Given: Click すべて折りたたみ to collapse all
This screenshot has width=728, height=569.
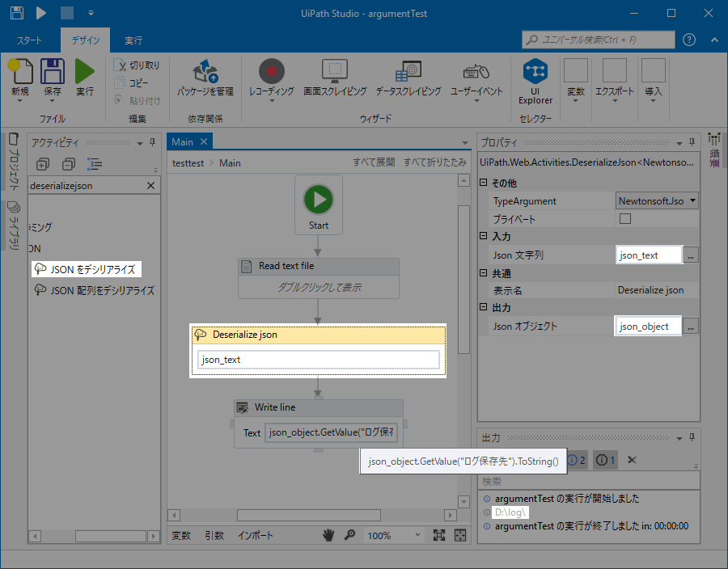Looking at the screenshot, I should [x=434, y=162].
